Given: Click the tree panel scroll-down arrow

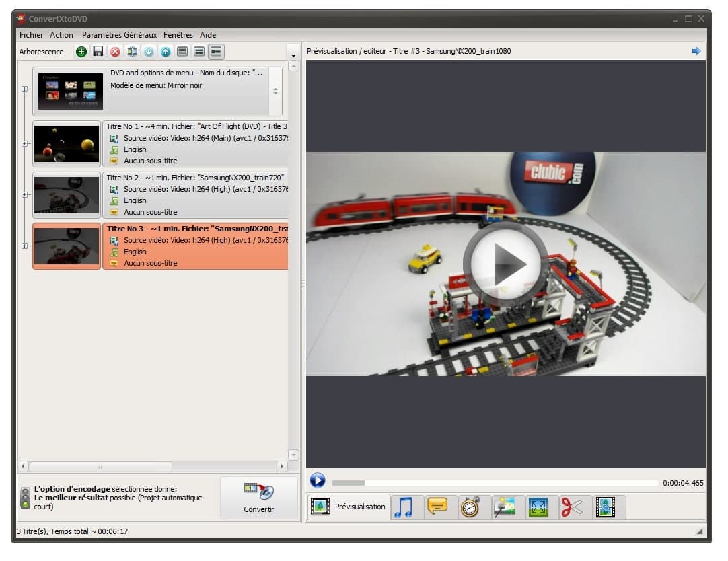Looking at the screenshot, I should [293, 455].
